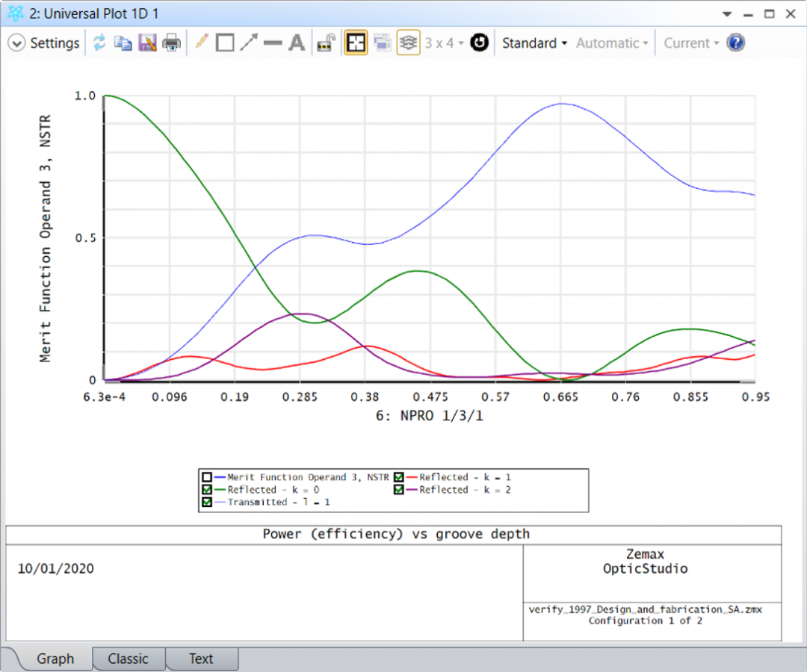Print the plot using the printer icon

coord(172,43)
